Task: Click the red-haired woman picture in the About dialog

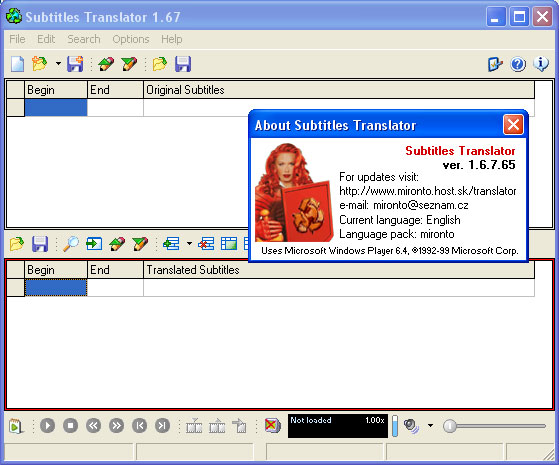Action: coord(294,193)
